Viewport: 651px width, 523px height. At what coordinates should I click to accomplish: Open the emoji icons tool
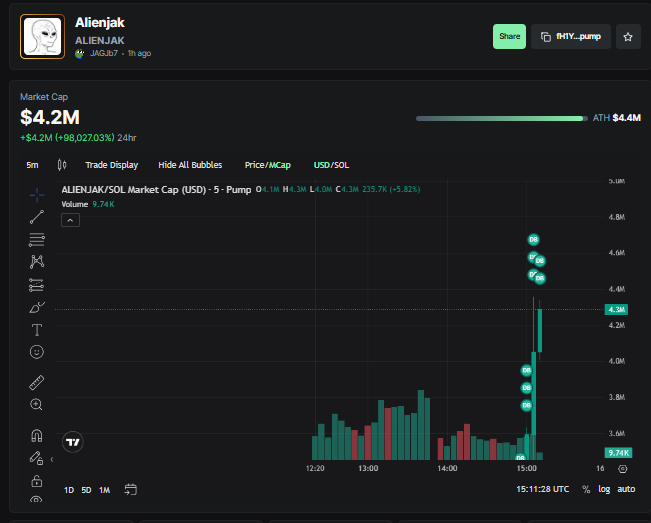pyautogui.click(x=37, y=352)
